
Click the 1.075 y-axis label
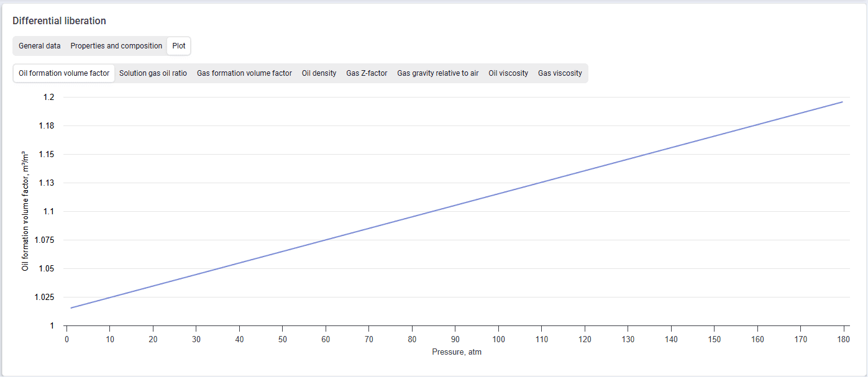pyautogui.click(x=45, y=240)
